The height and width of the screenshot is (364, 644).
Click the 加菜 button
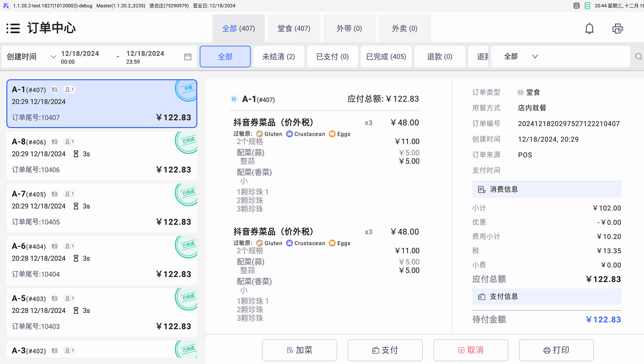pos(300,350)
